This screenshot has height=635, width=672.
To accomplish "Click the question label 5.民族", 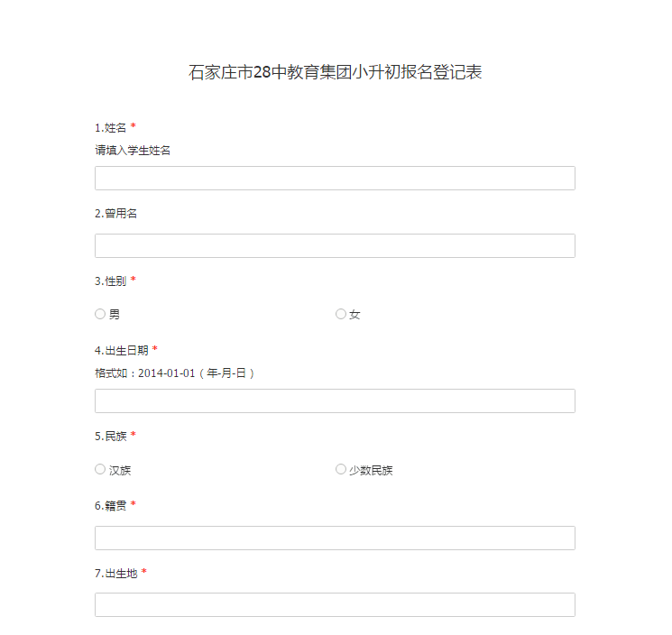I will tap(111, 437).
